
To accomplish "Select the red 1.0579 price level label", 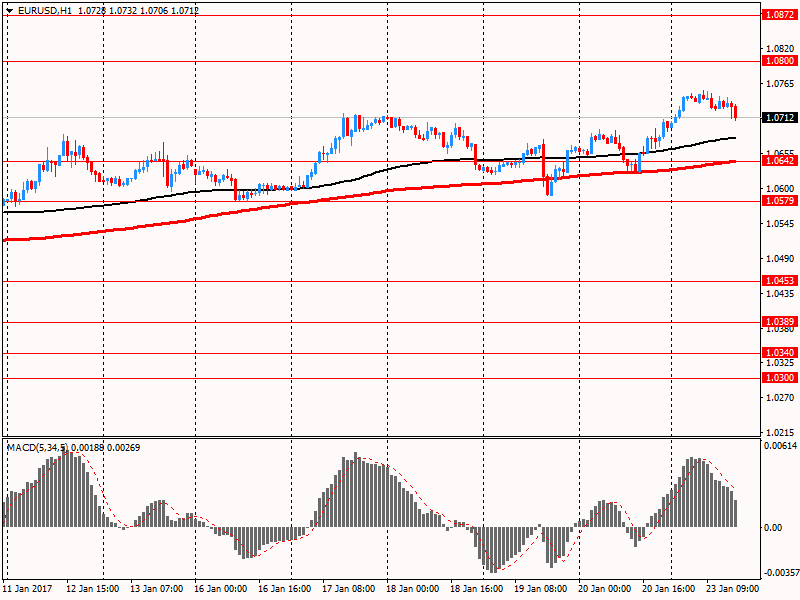I will point(779,201).
